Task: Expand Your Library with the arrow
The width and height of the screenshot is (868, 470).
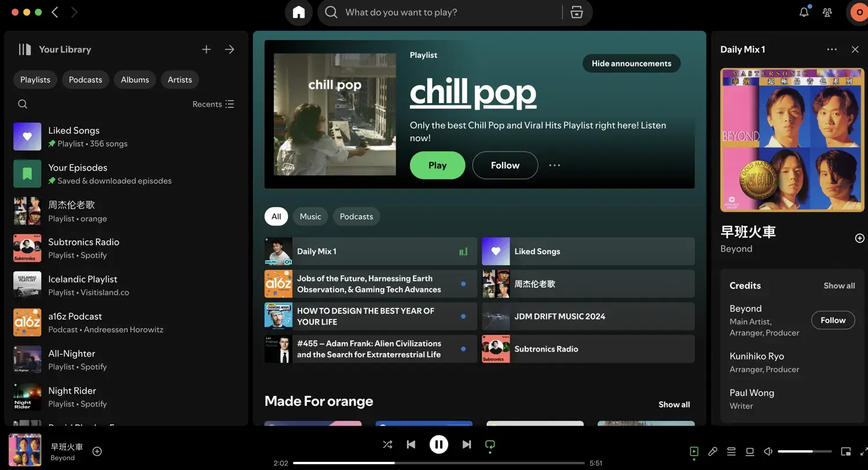Action: tap(230, 49)
